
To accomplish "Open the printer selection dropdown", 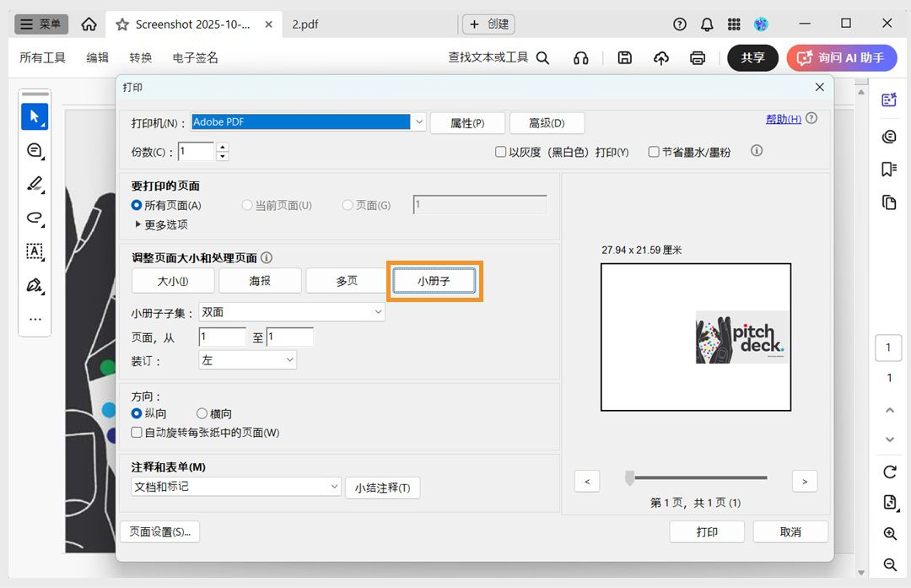I will pos(419,122).
